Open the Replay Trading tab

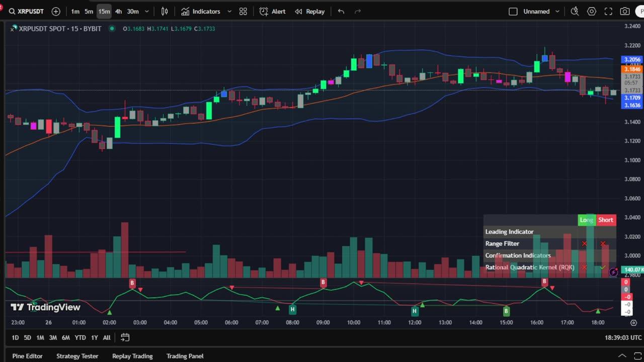click(x=132, y=356)
